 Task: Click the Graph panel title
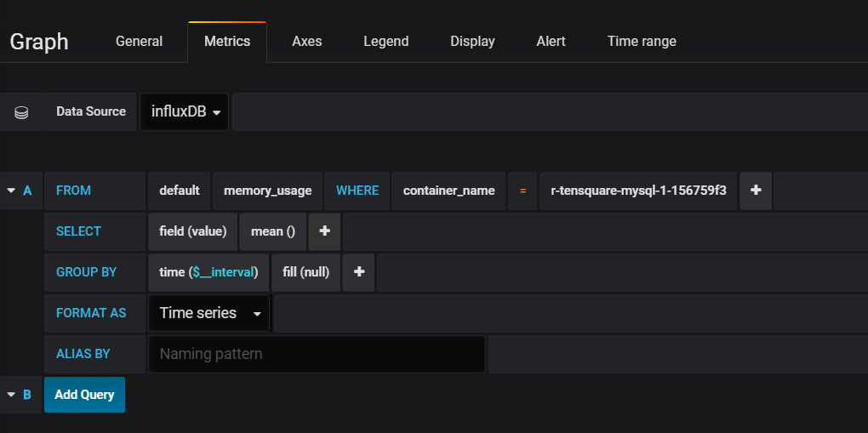pyautogui.click(x=39, y=42)
